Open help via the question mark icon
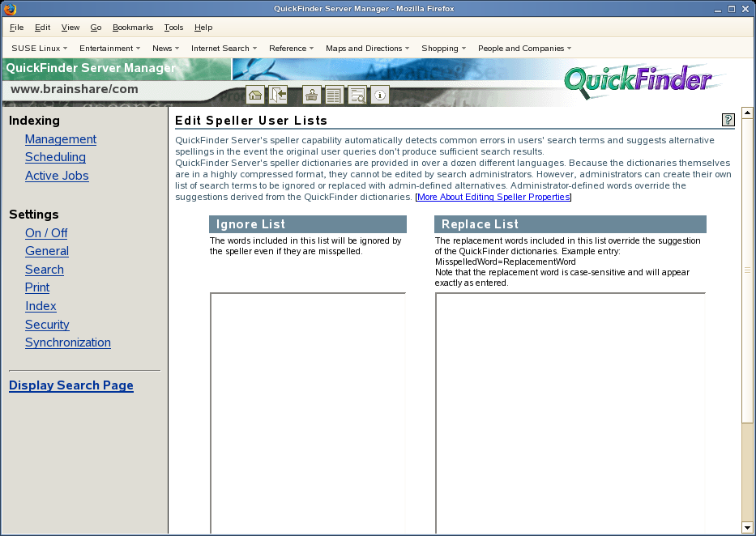Screen dimensions: 756x536 [x=728, y=120]
